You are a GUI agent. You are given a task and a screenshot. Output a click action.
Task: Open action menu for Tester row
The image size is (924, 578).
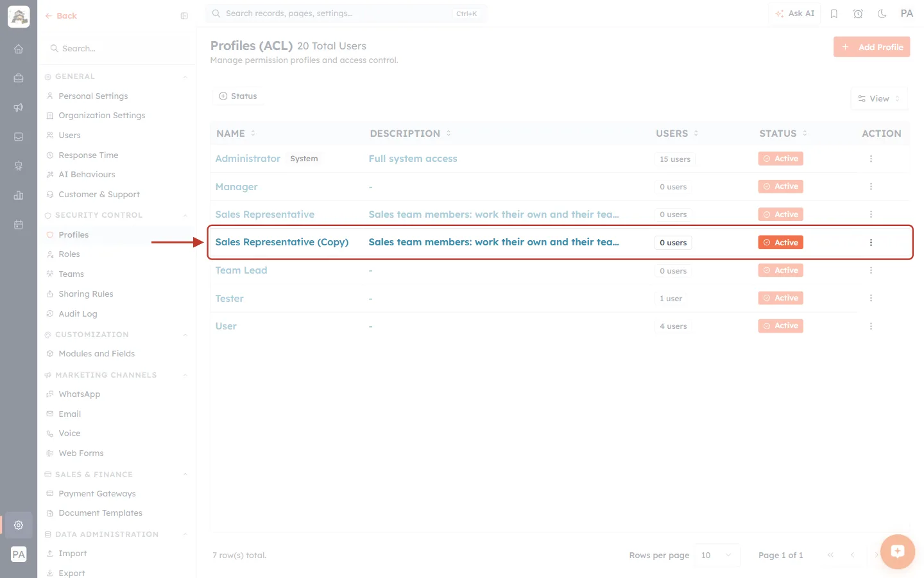point(871,298)
